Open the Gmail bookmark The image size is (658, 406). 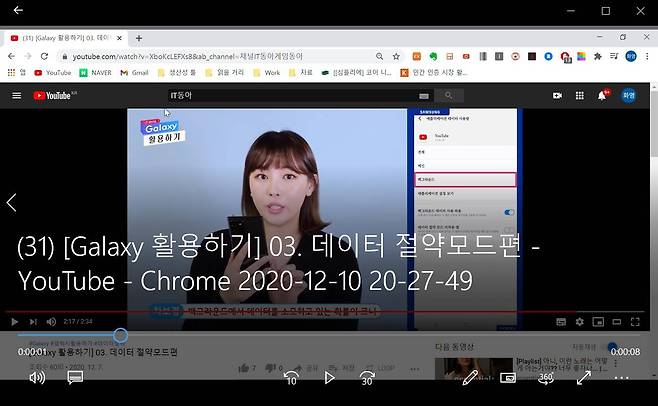tap(134, 73)
